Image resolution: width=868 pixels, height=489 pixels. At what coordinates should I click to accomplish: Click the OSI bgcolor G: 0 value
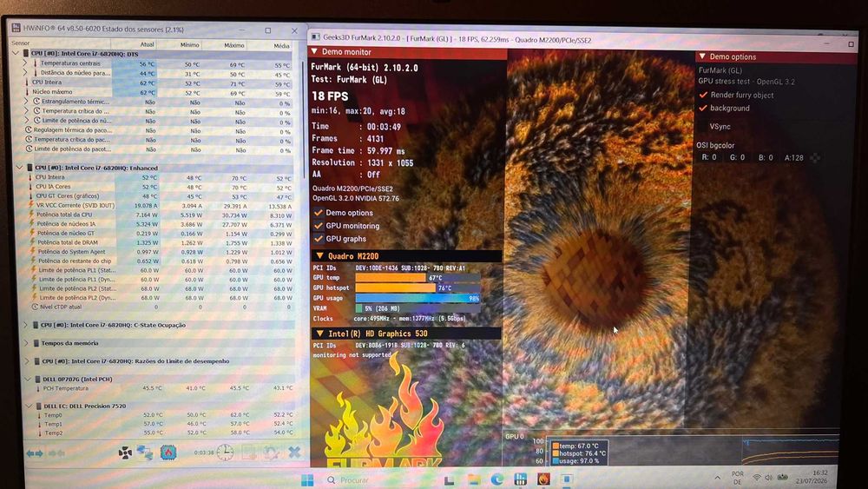737,157
